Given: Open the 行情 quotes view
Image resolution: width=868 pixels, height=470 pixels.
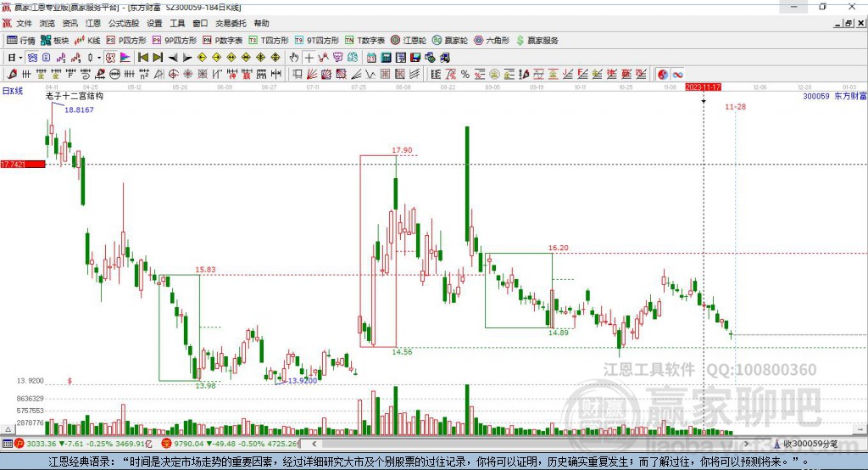Looking at the screenshot, I should [20, 41].
